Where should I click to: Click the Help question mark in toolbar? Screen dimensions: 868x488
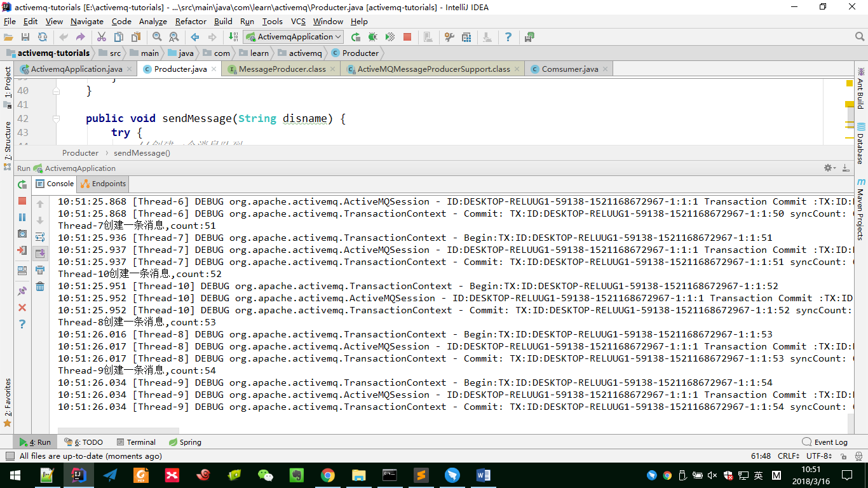tap(508, 37)
